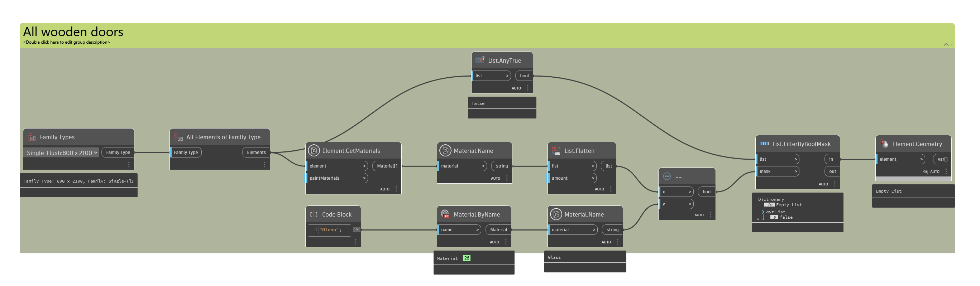Viewport: 980px width, 286px height.
Task: Click the List.Flatten node icon
Action: (556, 151)
